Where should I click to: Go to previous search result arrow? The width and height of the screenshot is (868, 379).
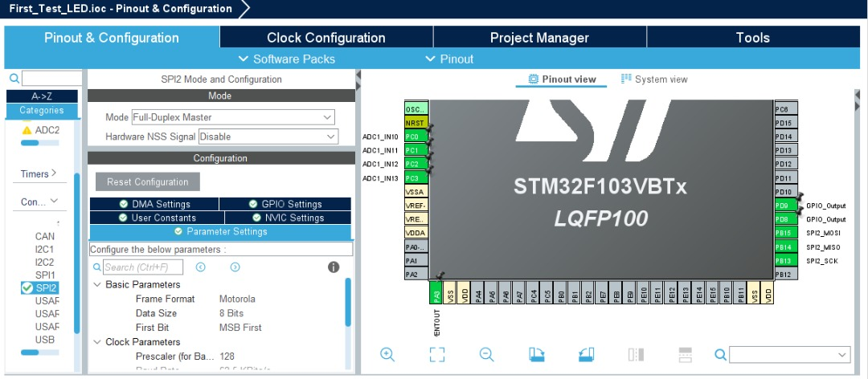[200, 267]
